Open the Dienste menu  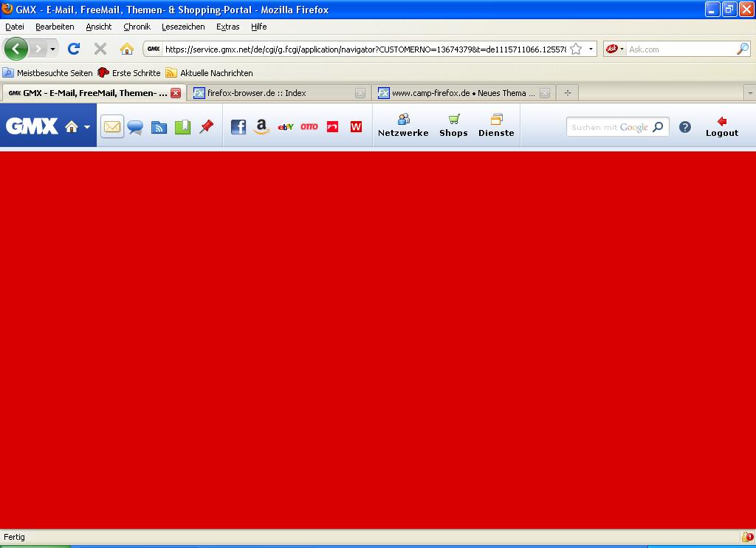click(496, 126)
